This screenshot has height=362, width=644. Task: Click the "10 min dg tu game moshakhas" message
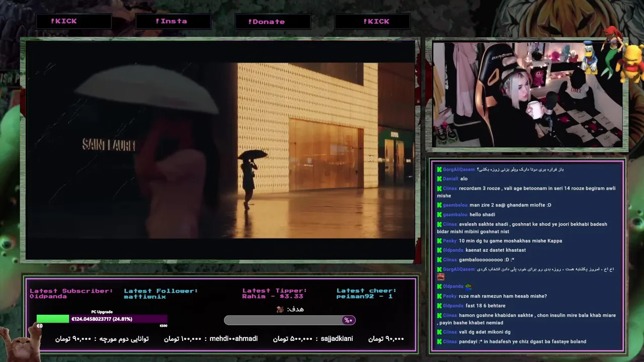(510, 241)
